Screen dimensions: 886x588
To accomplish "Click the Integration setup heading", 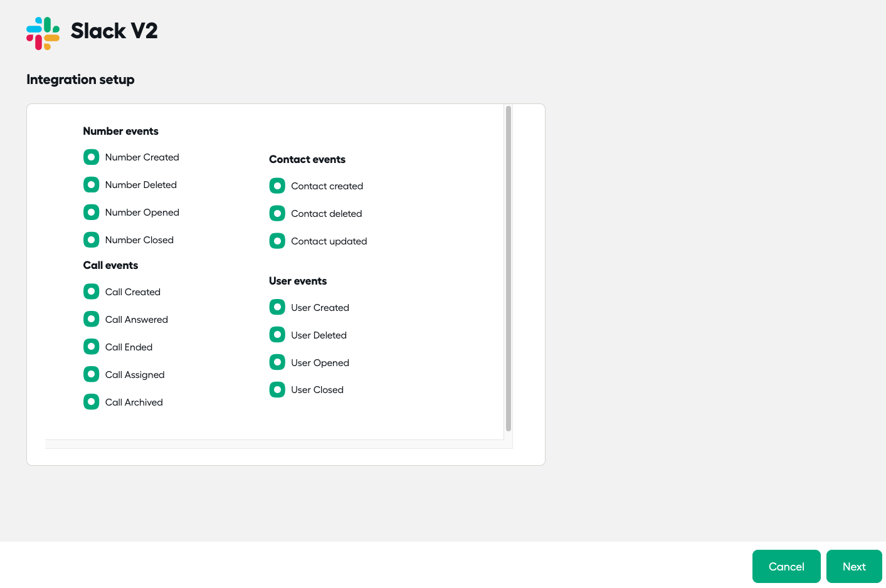I will click(80, 80).
